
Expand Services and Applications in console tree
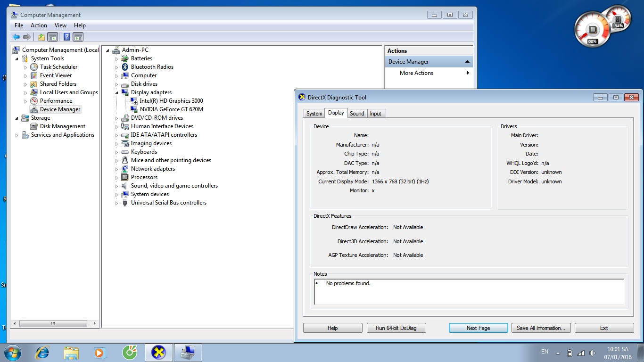[17, 135]
